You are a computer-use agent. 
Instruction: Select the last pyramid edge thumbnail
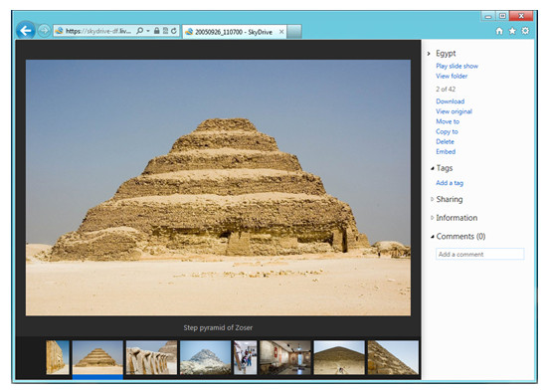click(393, 357)
